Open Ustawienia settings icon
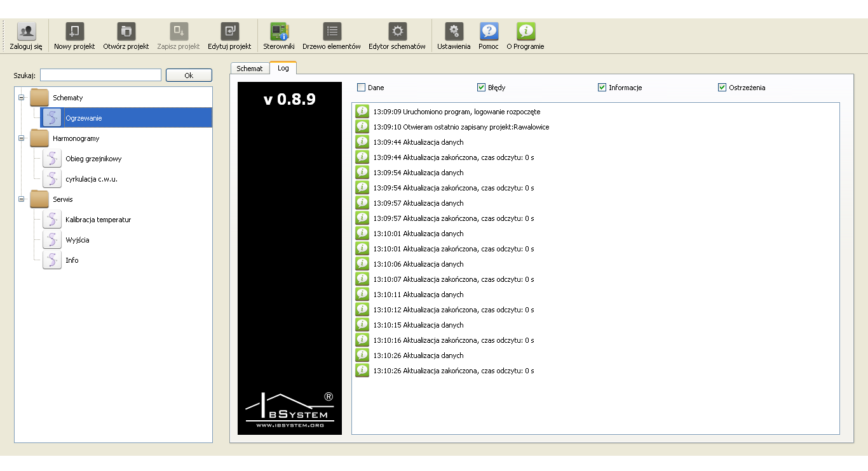 tap(454, 32)
